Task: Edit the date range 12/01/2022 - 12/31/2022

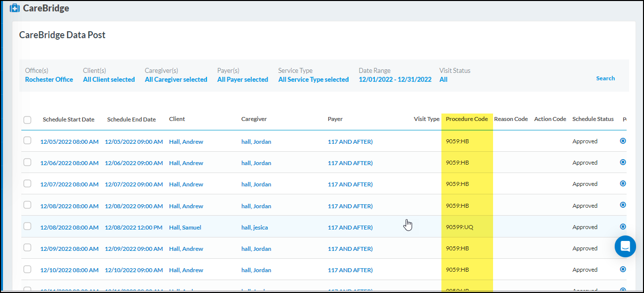Action: [x=395, y=80]
